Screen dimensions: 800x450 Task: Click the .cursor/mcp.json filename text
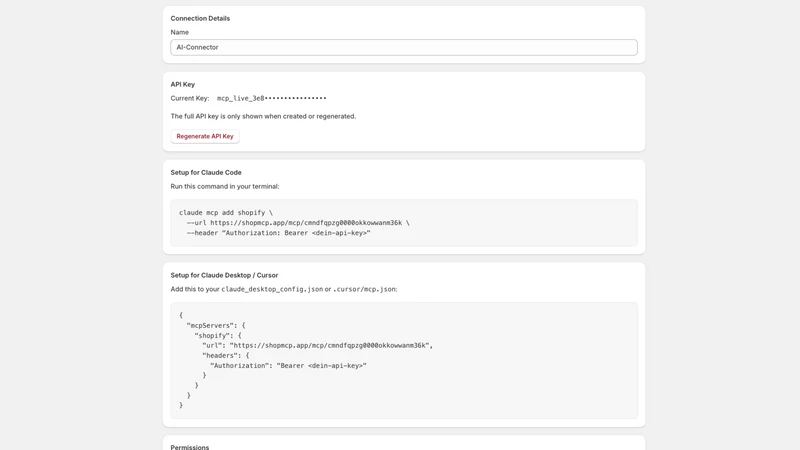pyautogui.click(x=364, y=289)
